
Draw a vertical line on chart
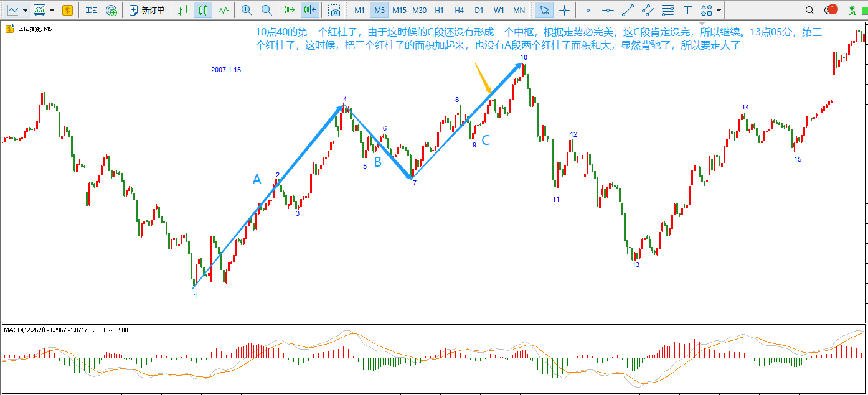588,10
